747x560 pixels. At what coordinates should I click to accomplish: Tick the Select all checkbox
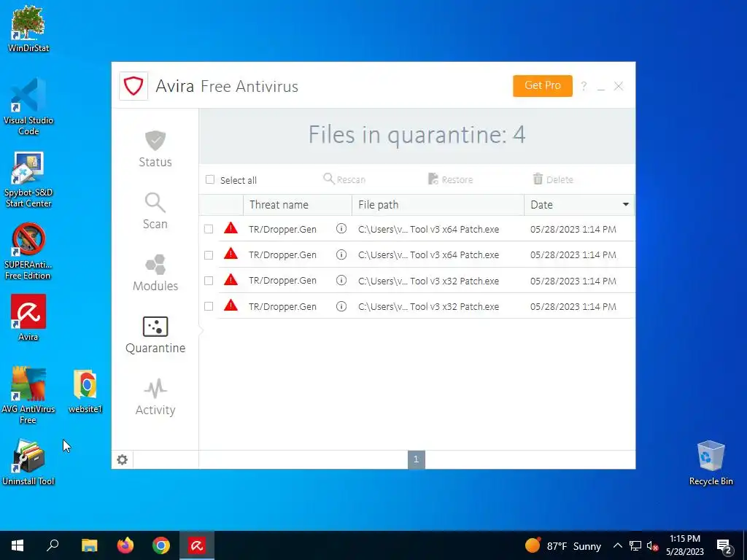pos(210,179)
